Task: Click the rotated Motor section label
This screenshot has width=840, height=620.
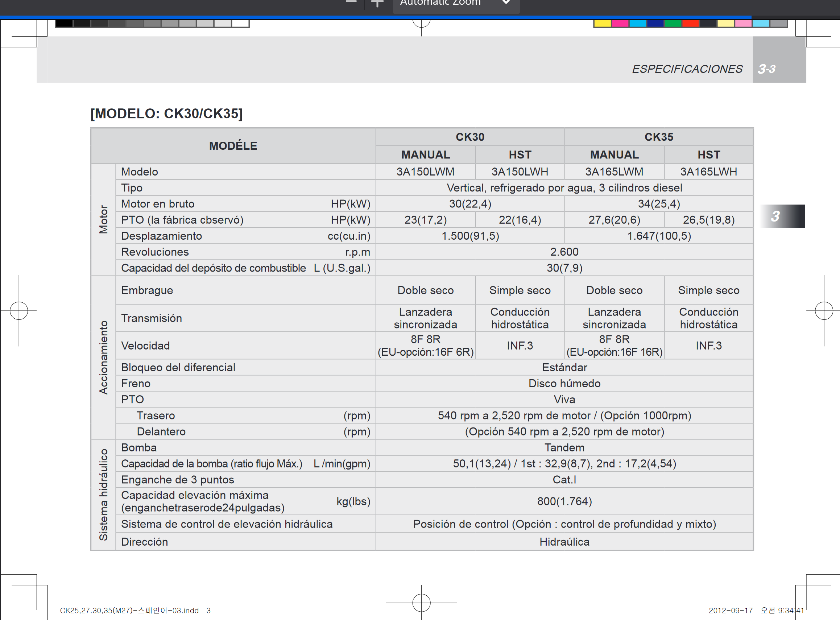Action: coord(103,220)
